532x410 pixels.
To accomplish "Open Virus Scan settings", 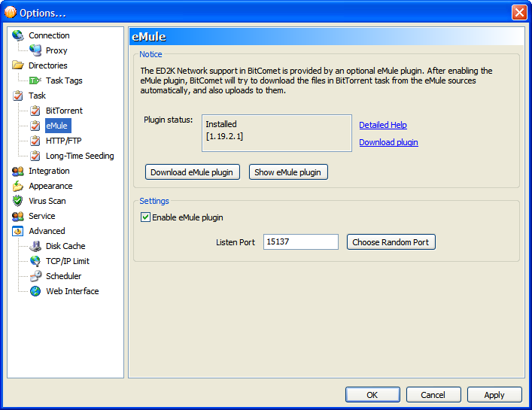I will tap(47, 201).
